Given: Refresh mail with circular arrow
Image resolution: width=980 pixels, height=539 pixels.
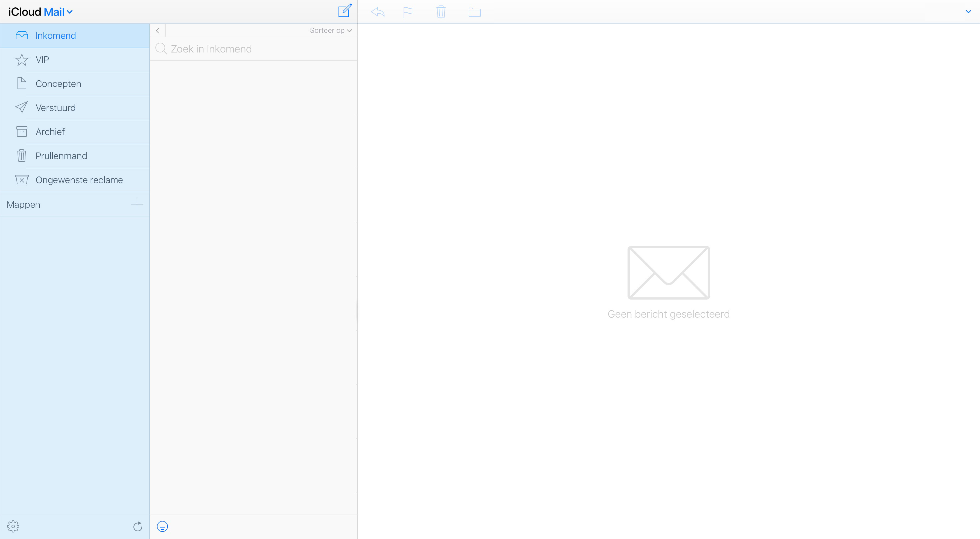Looking at the screenshot, I should pos(138,526).
